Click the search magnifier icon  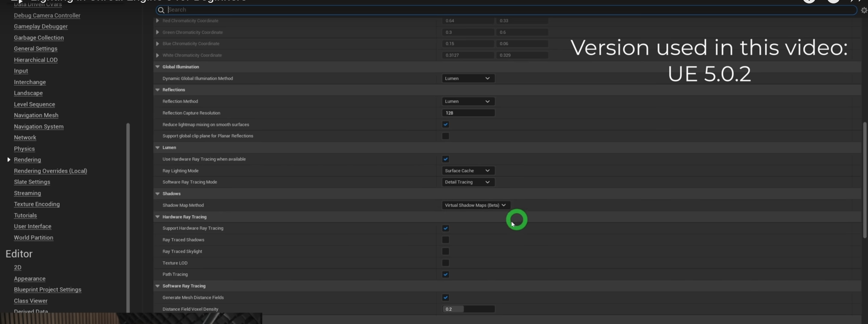pos(161,10)
